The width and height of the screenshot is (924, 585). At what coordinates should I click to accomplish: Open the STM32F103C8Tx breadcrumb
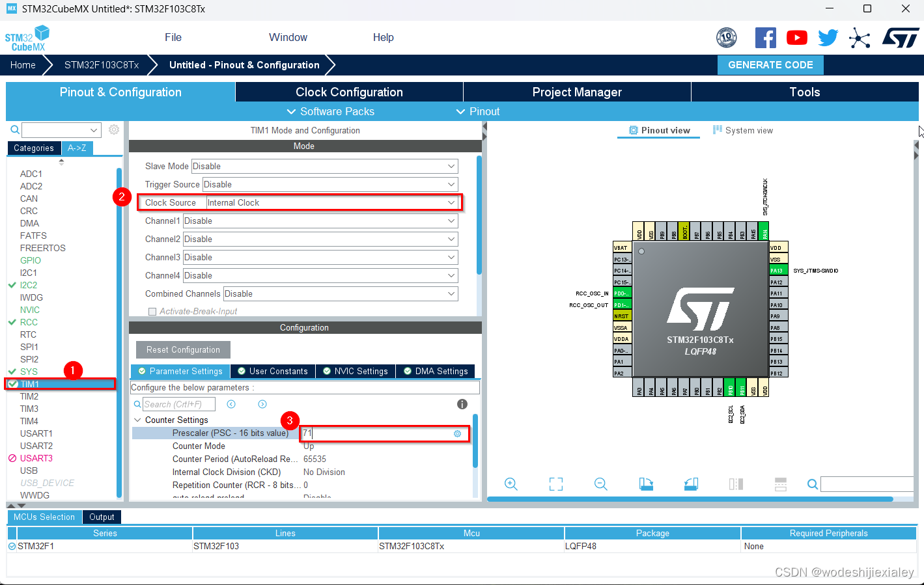[102, 65]
